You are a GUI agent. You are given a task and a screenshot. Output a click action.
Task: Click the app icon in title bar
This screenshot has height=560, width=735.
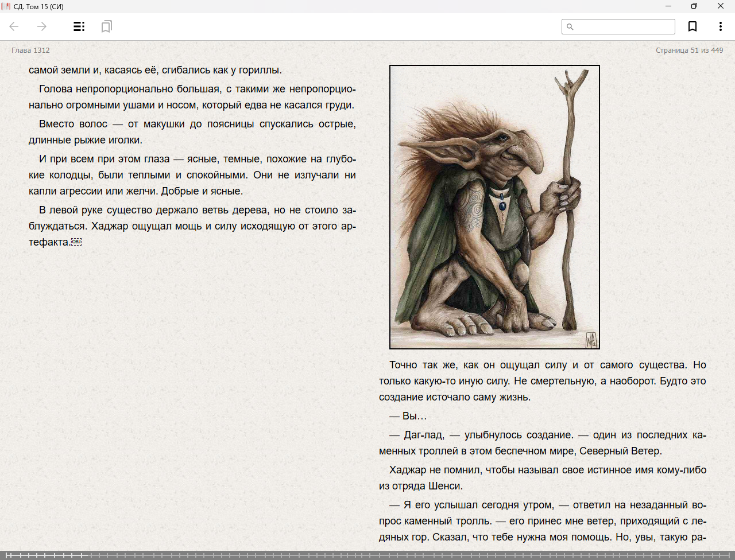(x=6, y=6)
